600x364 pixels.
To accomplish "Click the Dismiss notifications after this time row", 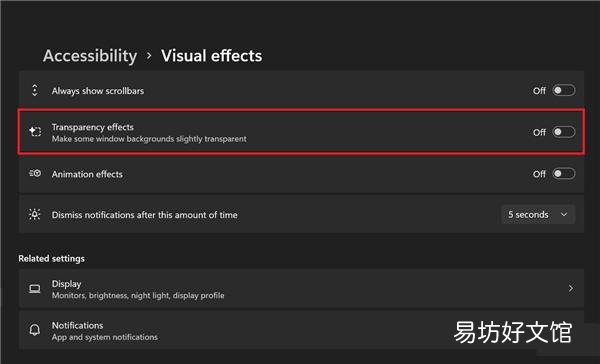I will 301,214.
